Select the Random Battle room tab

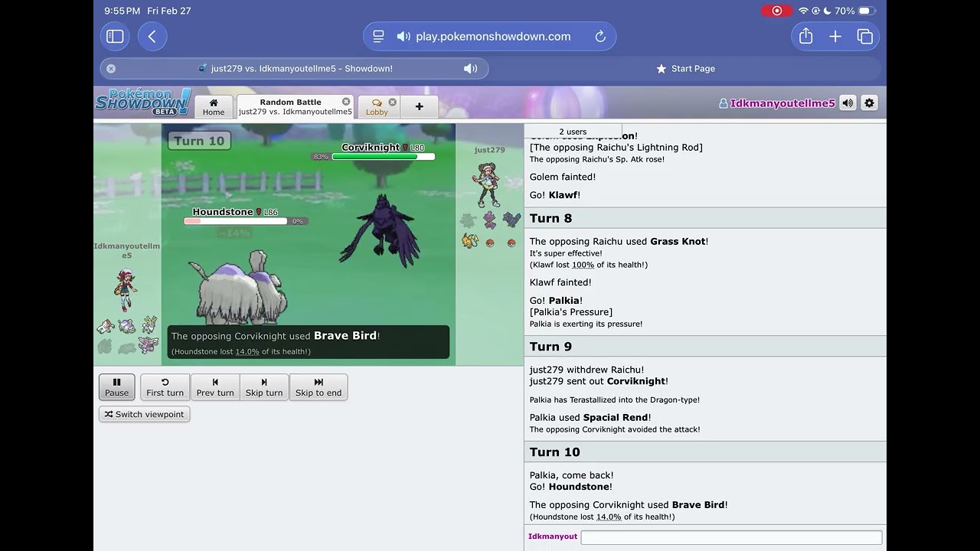295,106
